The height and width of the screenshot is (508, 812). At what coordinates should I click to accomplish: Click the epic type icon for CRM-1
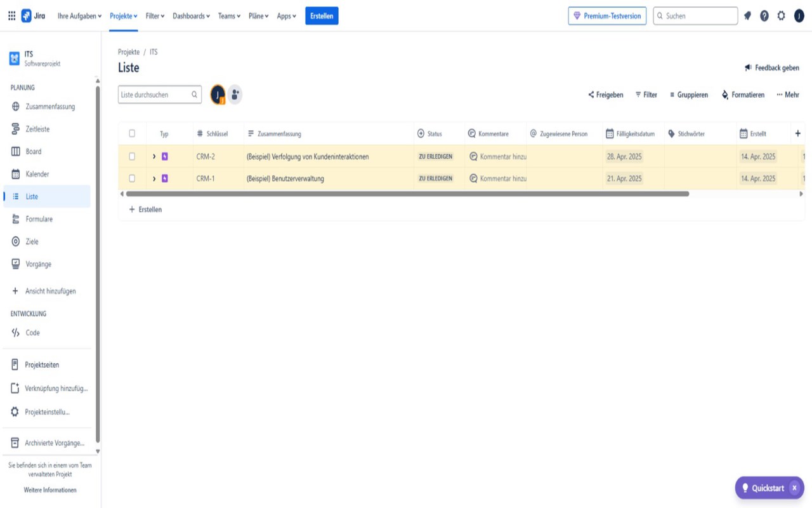pyautogui.click(x=165, y=178)
